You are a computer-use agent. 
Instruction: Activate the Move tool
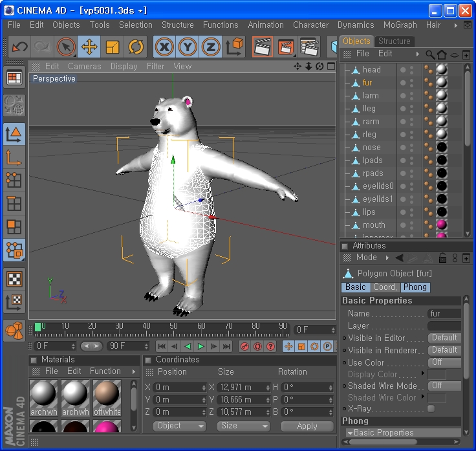(x=89, y=47)
